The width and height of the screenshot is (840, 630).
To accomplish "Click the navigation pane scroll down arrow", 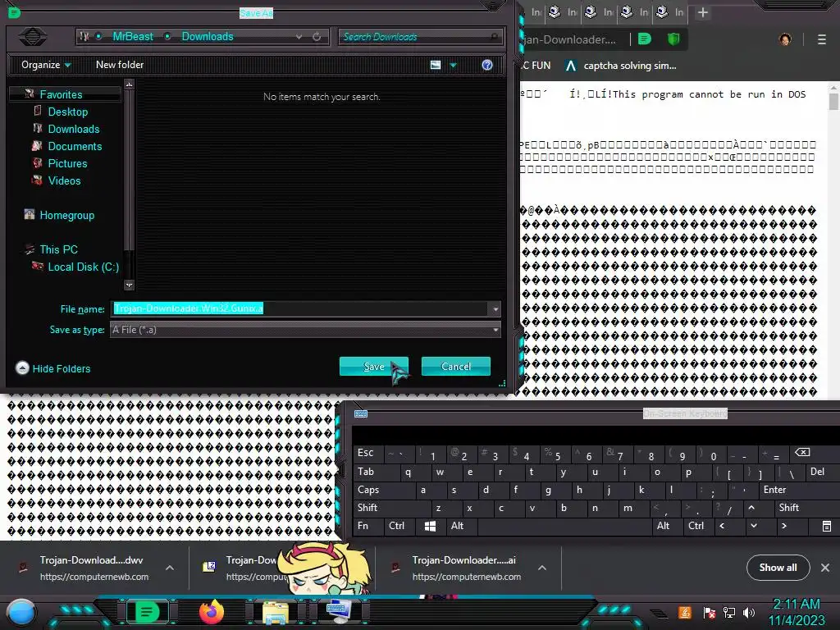I will point(129,285).
